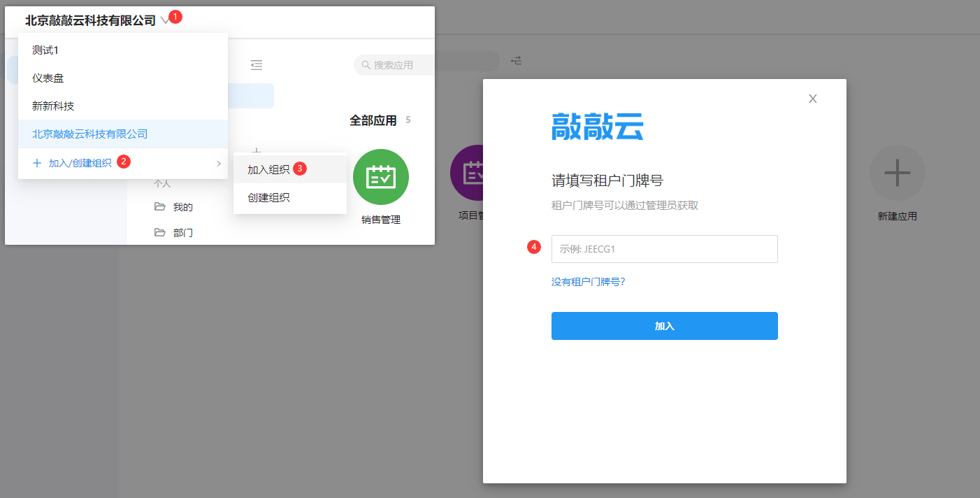Screen dimensions: 980x498
Task: Choose 加入组织 in the submenu
Action: [268, 169]
